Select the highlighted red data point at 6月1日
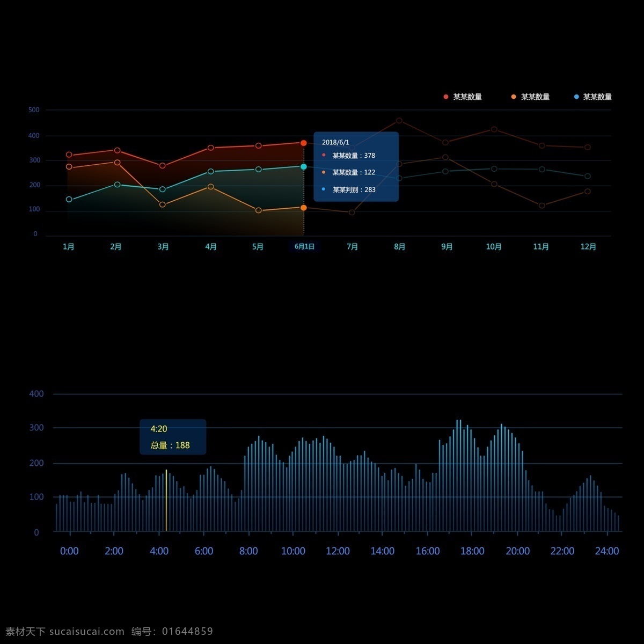Viewport: 644px width, 644px height. point(304,143)
